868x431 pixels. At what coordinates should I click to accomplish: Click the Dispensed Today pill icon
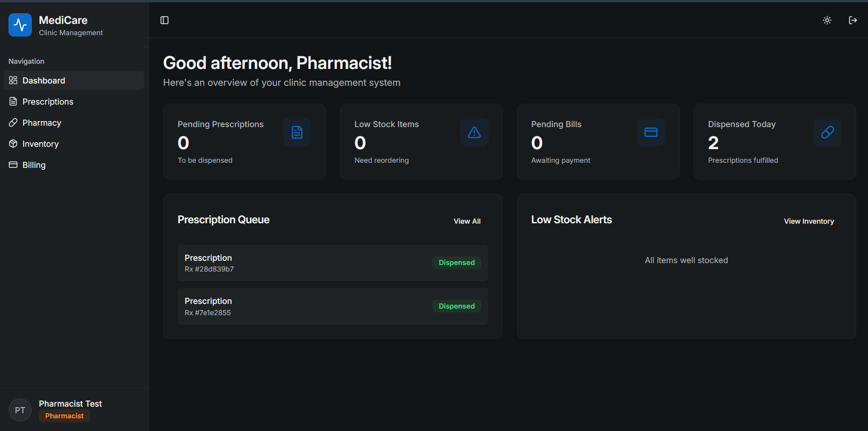click(828, 132)
